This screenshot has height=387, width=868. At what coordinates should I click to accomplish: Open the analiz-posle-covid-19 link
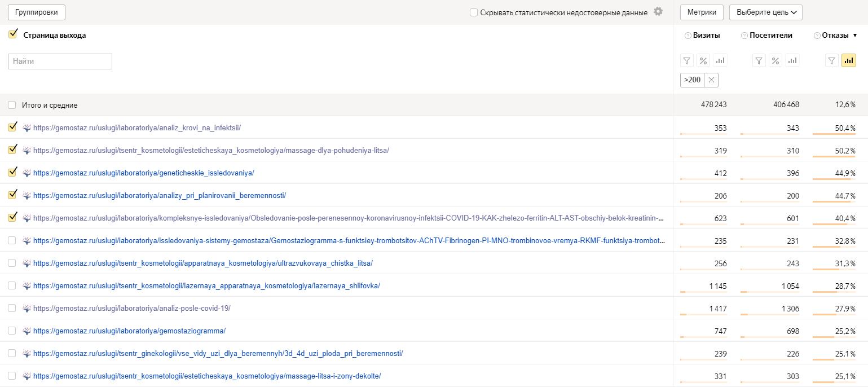click(131, 309)
